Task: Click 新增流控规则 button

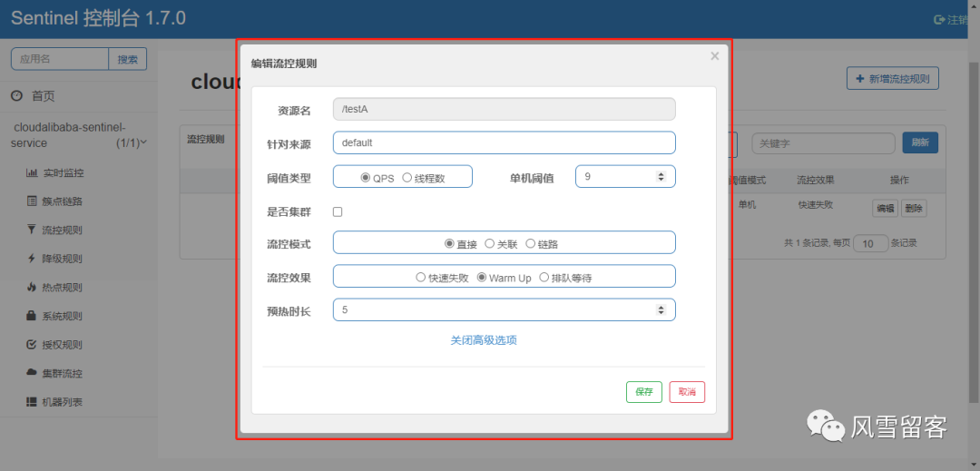Action: point(893,79)
